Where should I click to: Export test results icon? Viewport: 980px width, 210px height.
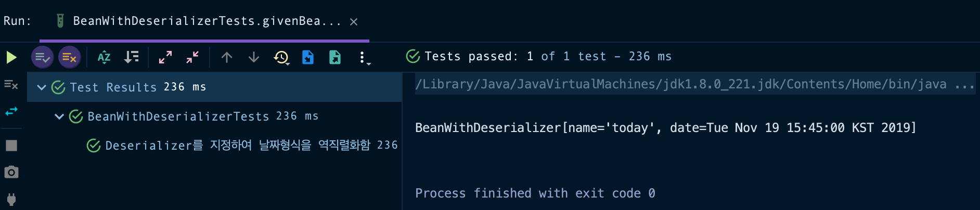(335, 57)
